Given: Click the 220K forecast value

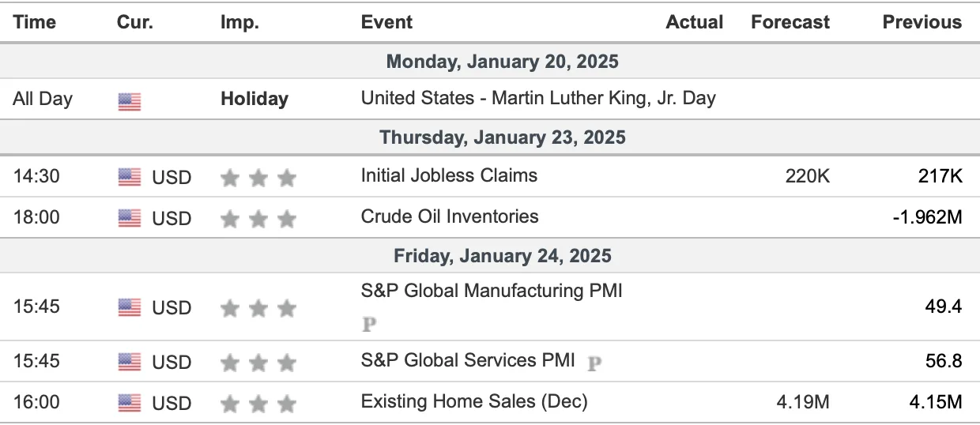Looking at the screenshot, I should pyautogui.click(x=808, y=176).
